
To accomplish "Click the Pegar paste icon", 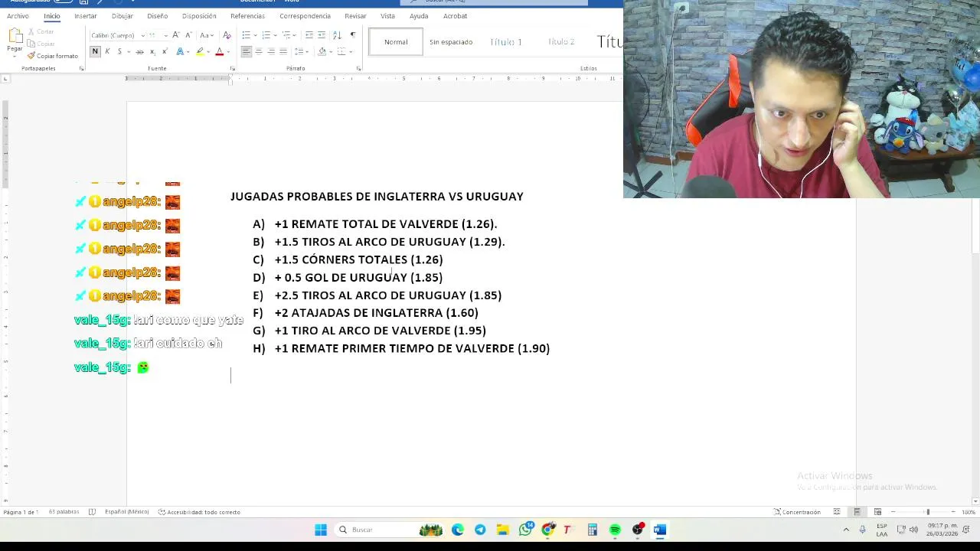I will tap(15, 36).
